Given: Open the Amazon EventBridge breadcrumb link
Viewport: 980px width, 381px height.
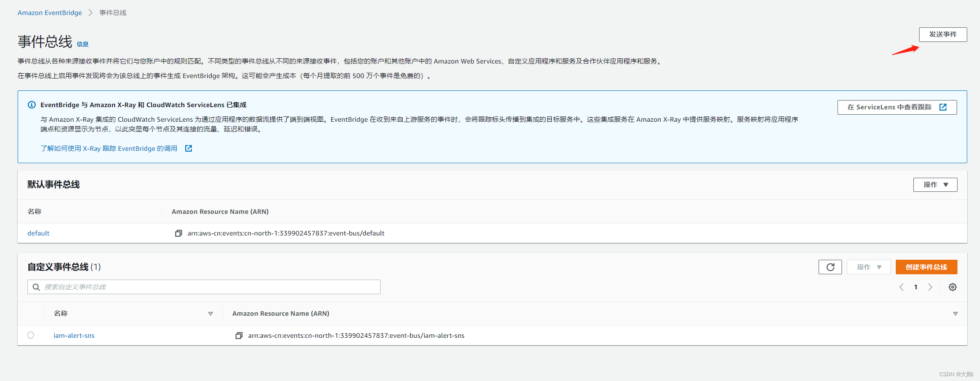Looking at the screenshot, I should 50,13.
